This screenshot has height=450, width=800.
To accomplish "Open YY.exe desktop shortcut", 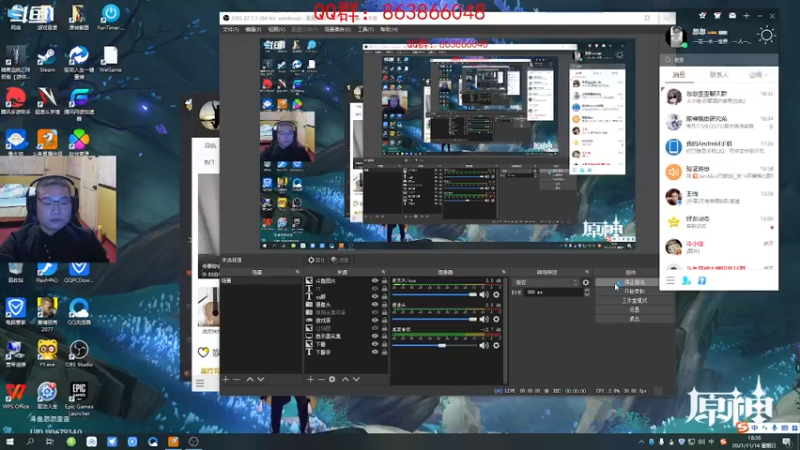I will (47, 354).
